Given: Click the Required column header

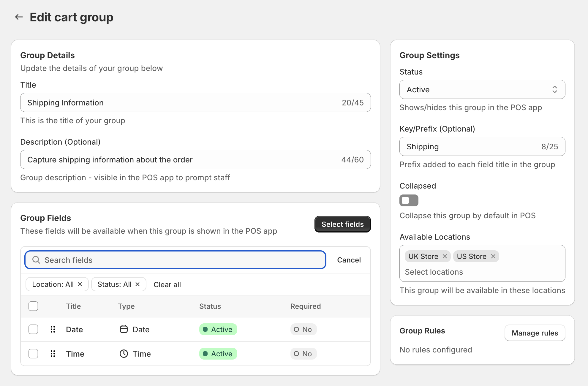Looking at the screenshot, I should coord(306,306).
